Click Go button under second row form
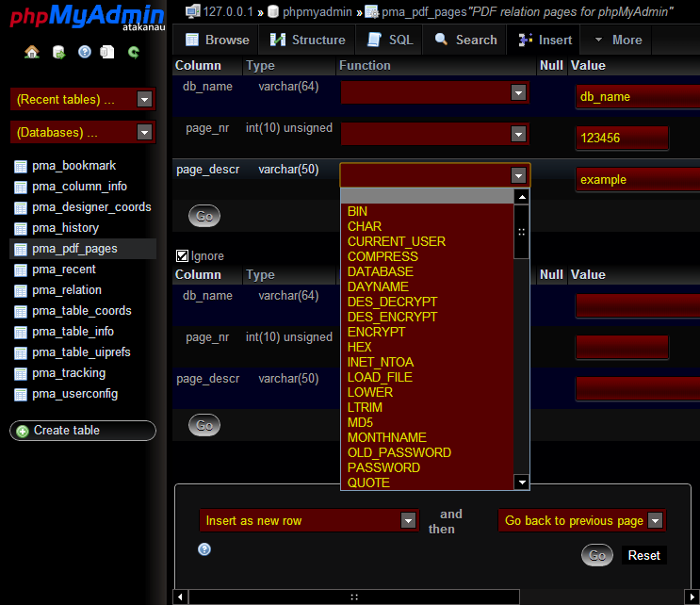This screenshot has height=605, width=700. coord(204,425)
